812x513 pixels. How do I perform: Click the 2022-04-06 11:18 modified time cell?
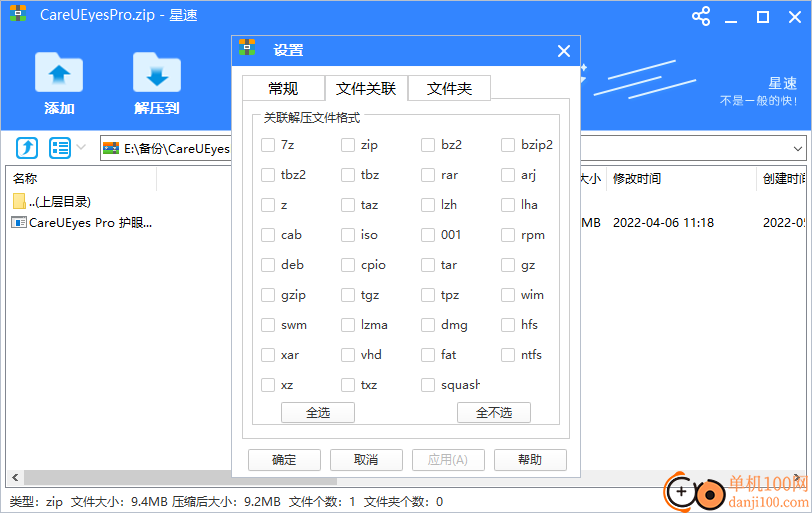(x=663, y=223)
